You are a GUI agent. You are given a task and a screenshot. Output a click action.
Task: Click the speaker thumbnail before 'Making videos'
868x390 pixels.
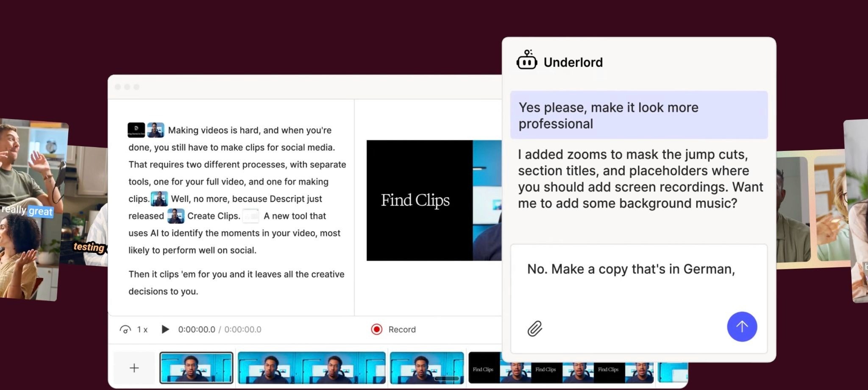pyautogui.click(x=156, y=130)
